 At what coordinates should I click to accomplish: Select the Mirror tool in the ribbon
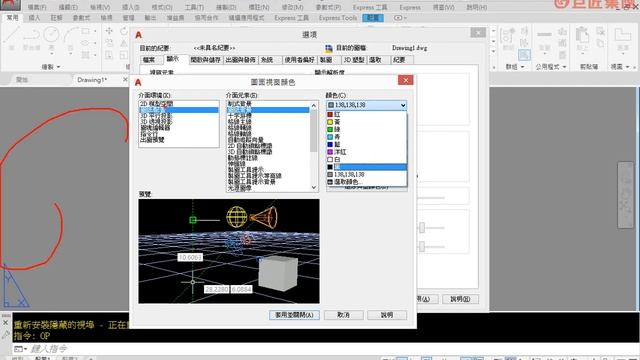point(124,43)
